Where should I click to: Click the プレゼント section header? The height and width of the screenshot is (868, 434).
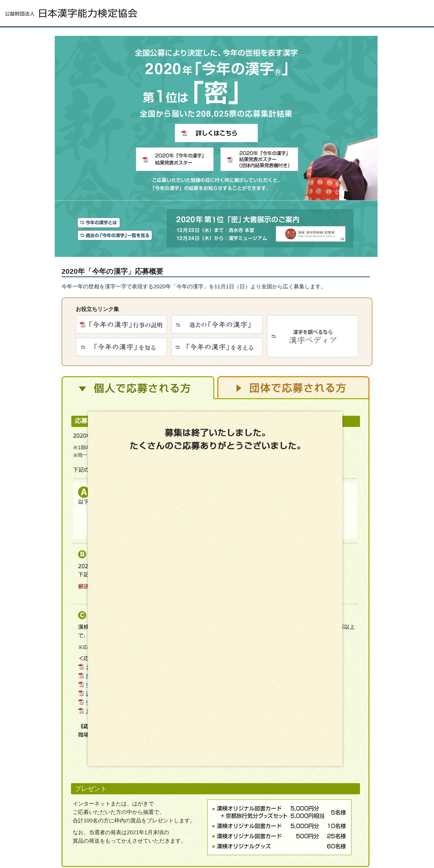[x=215, y=789]
